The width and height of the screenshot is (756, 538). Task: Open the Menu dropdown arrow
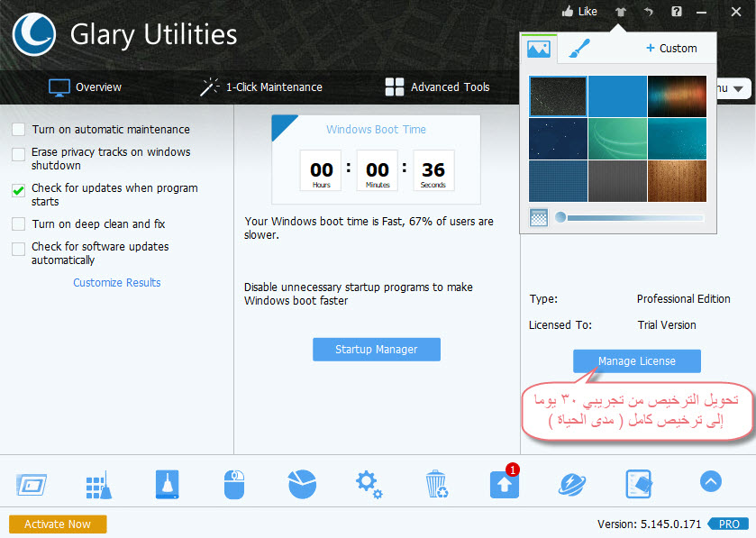point(737,89)
